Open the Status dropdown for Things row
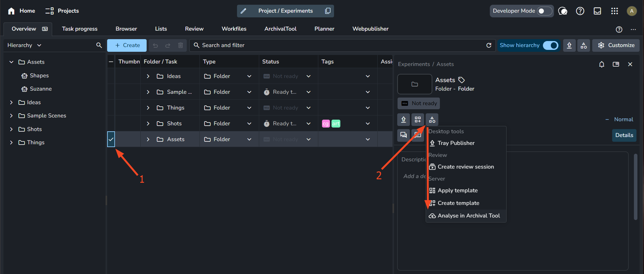Image resolution: width=644 pixels, height=274 pixels. 308,108
